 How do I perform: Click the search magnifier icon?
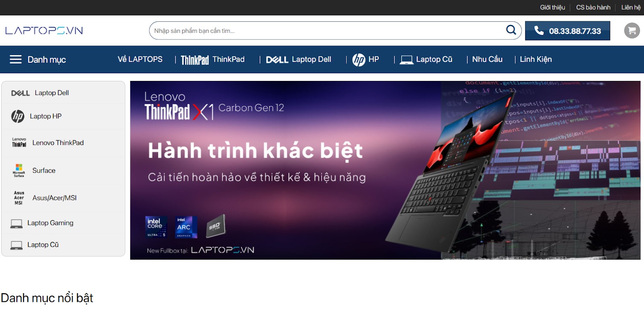pyautogui.click(x=511, y=30)
